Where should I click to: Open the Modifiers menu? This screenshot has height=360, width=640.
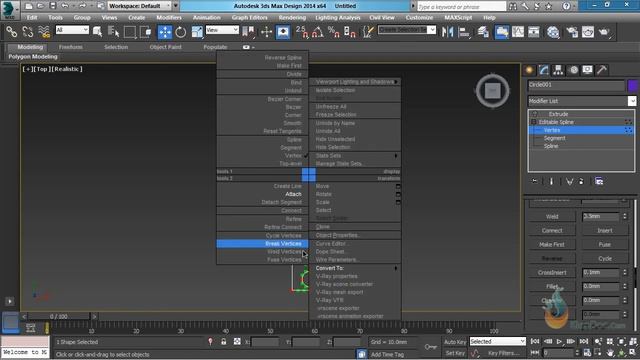pos(169,18)
